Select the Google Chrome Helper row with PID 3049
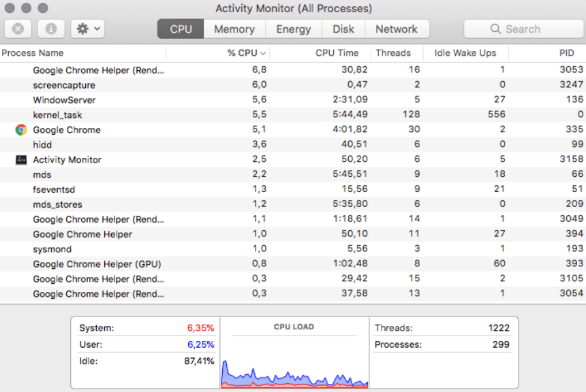Viewport: 586px width, 392px height. point(293,219)
